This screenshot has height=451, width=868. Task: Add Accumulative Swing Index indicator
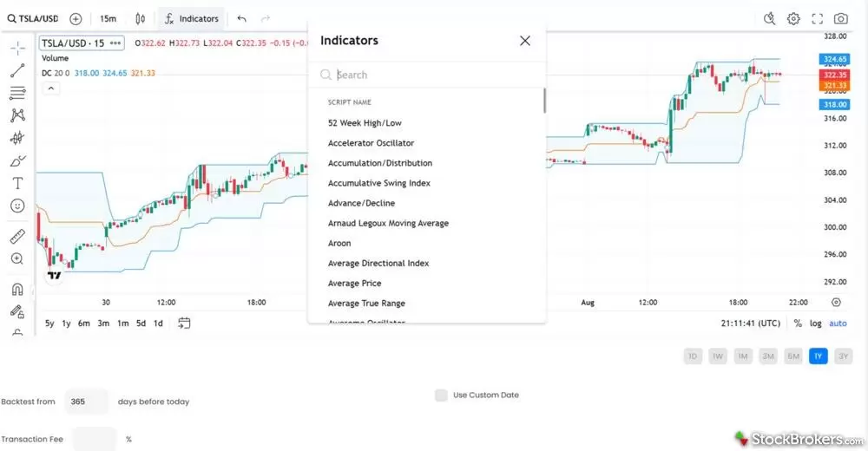coord(426,183)
